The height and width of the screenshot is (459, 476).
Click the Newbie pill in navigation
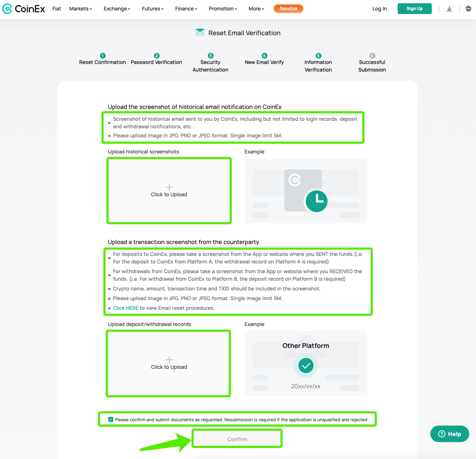click(x=288, y=9)
